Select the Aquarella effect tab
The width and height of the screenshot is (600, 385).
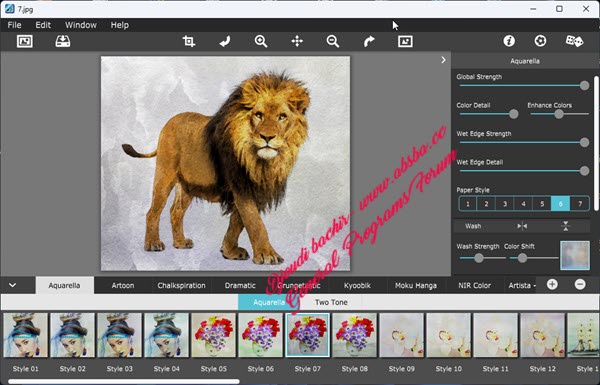click(64, 285)
